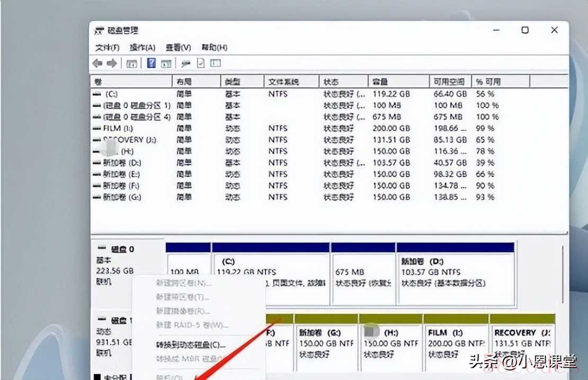Click the checkmark sheet toolbar icon
This screenshot has width=588, height=380.
point(201,64)
